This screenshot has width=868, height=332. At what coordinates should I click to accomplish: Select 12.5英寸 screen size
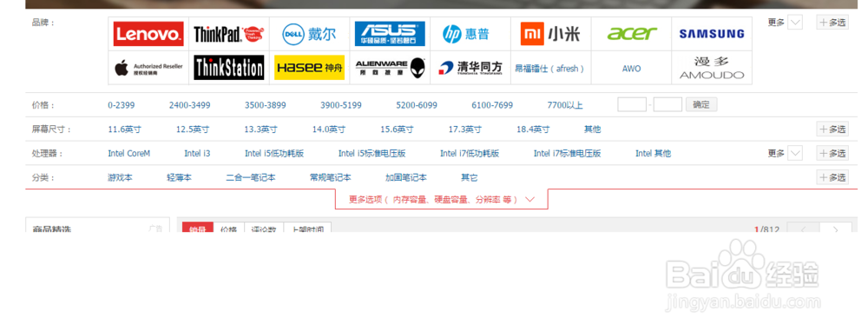point(193,129)
